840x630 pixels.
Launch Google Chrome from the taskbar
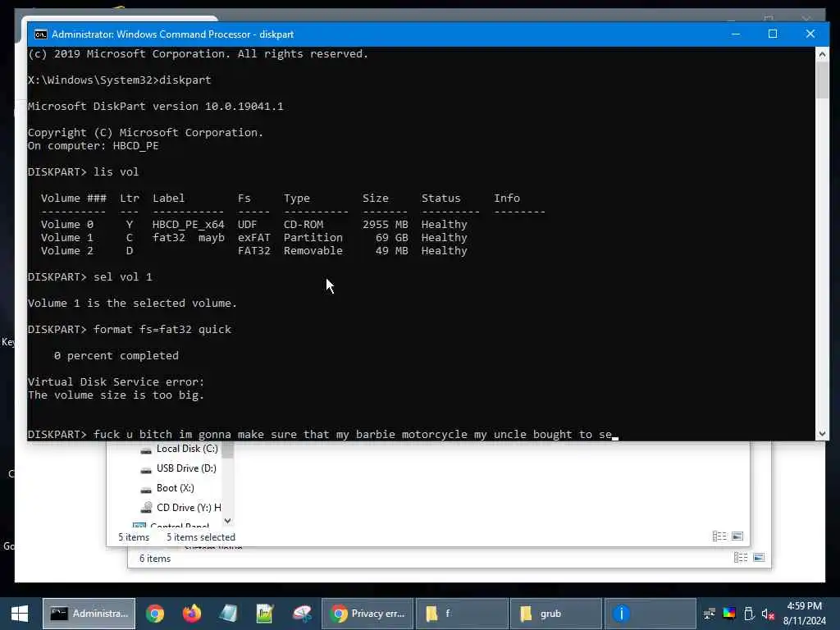tap(155, 614)
